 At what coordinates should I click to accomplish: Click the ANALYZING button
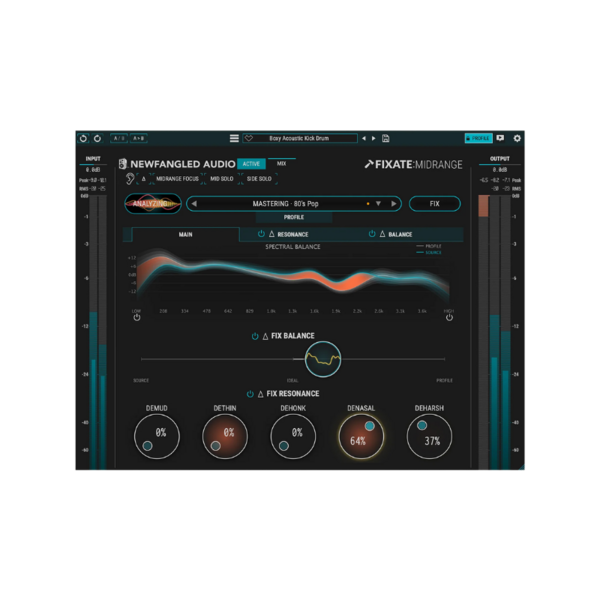[x=153, y=204]
